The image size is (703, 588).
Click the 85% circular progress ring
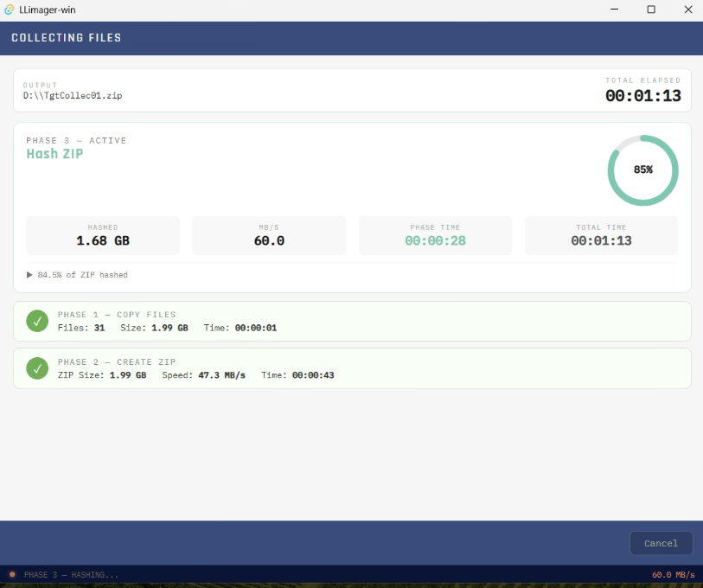click(643, 170)
